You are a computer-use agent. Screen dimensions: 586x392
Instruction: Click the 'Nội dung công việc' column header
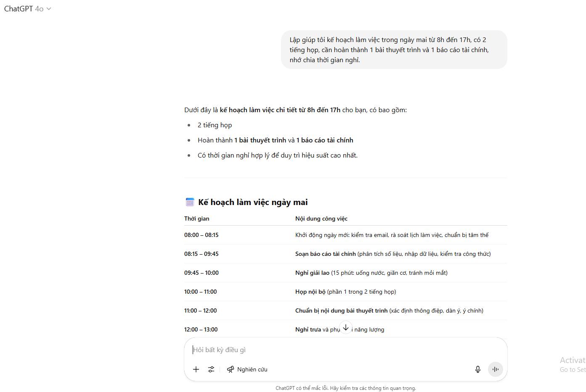[x=321, y=218]
